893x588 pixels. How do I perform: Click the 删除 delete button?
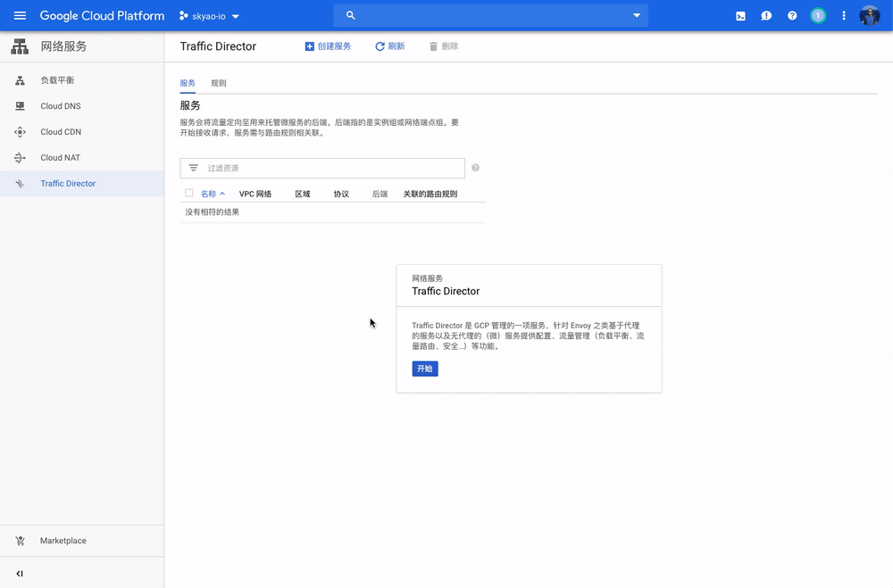[x=444, y=46]
